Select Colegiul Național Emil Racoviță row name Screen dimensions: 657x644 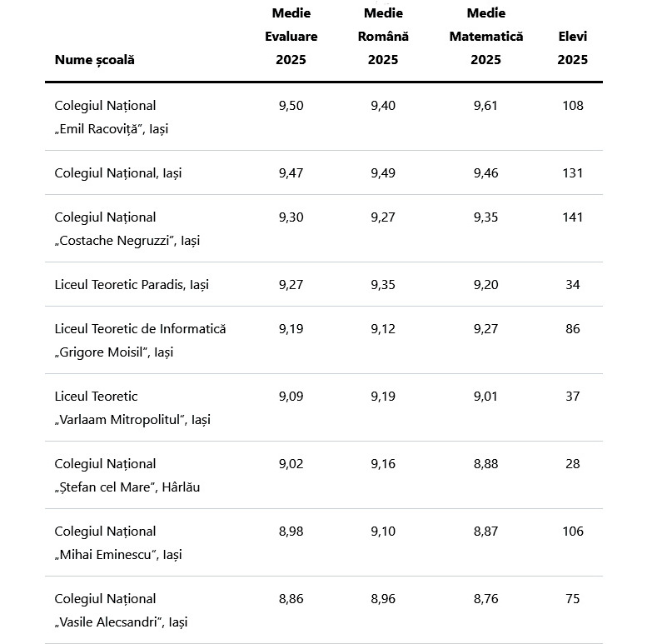pyautogui.click(x=112, y=117)
